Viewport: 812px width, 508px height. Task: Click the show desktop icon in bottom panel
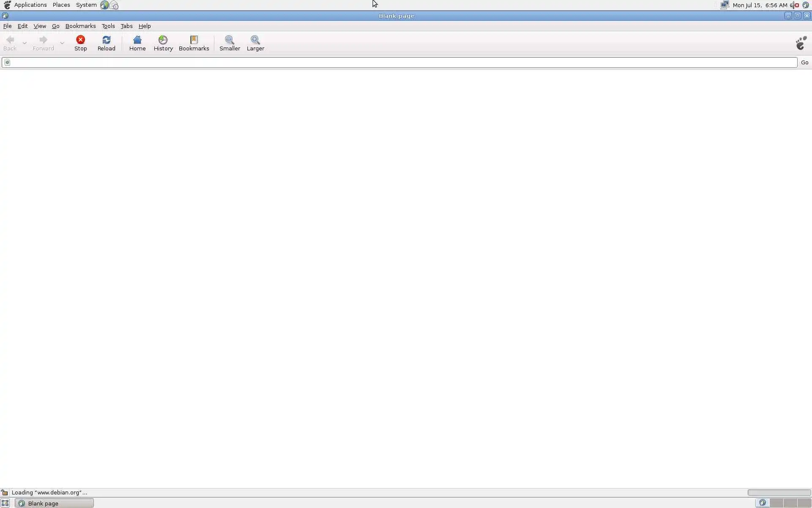pyautogui.click(x=5, y=503)
